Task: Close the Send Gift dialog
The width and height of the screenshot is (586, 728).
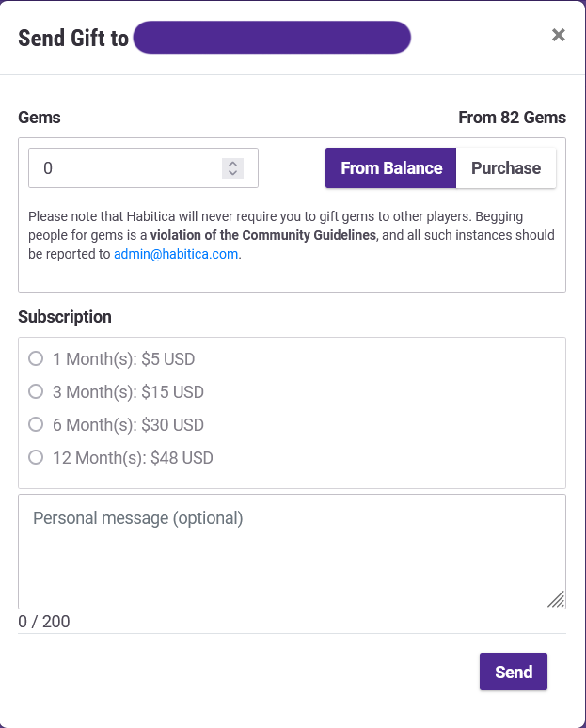Action: [558, 35]
